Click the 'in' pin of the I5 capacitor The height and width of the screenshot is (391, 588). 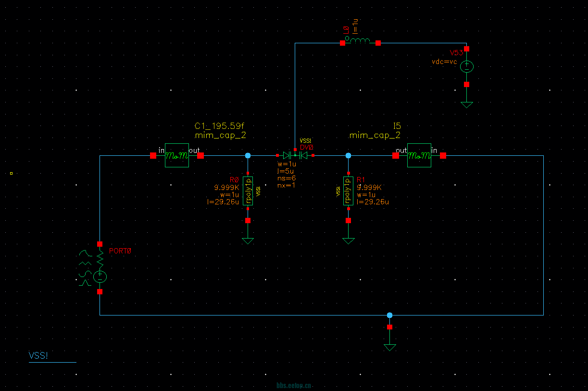(443, 155)
